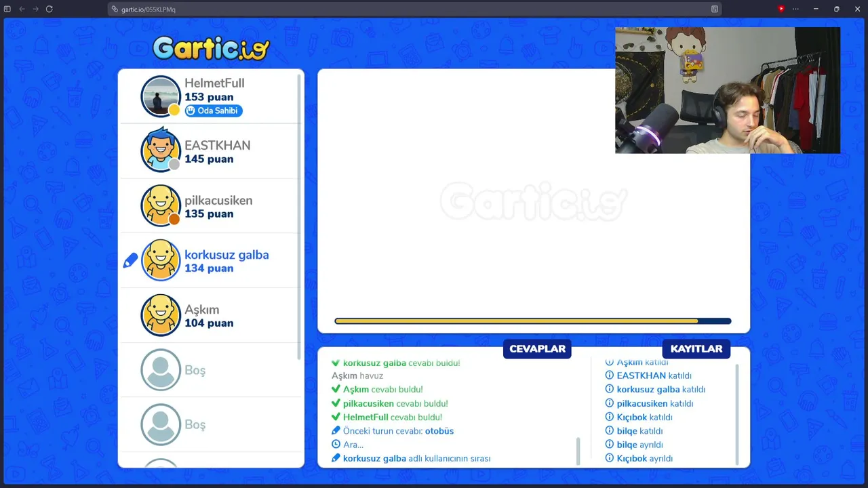The image size is (868, 488).
Task: Select the EASTKHAN name in player list
Action: [x=218, y=145]
